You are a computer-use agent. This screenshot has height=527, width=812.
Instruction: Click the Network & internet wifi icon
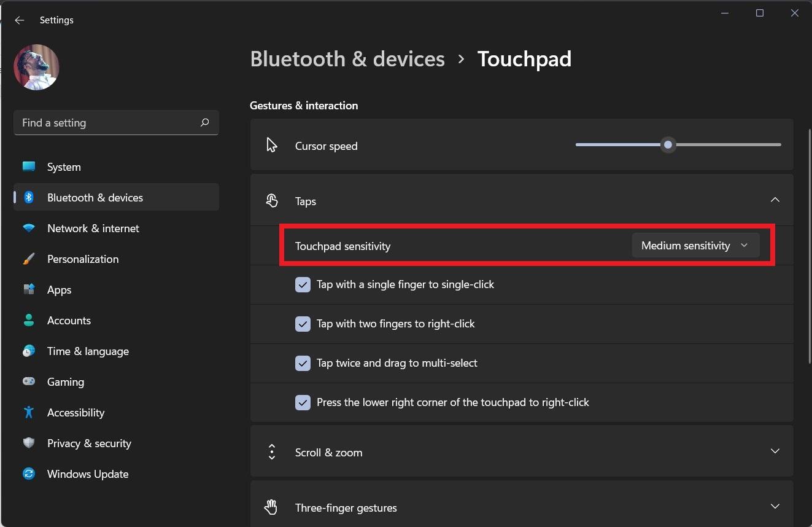pyautogui.click(x=29, y=228)
